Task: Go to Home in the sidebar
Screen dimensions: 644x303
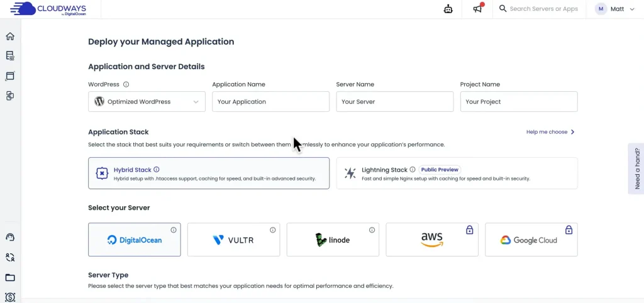Action: tap(10, 36)
